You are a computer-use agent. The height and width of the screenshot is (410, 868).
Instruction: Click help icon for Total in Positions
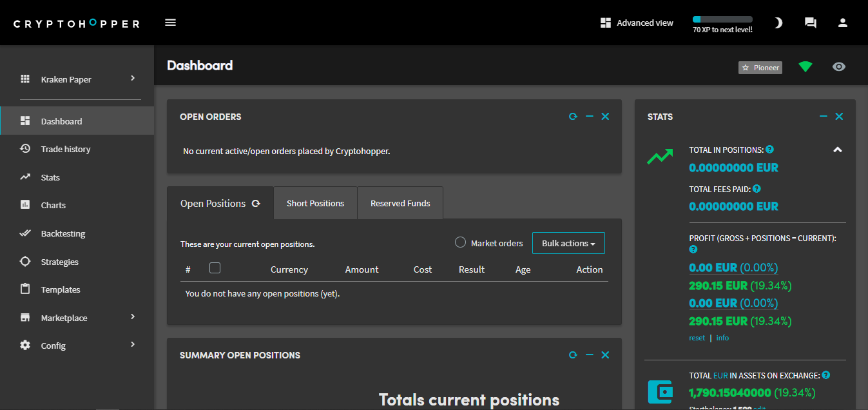tap(769, 150)
